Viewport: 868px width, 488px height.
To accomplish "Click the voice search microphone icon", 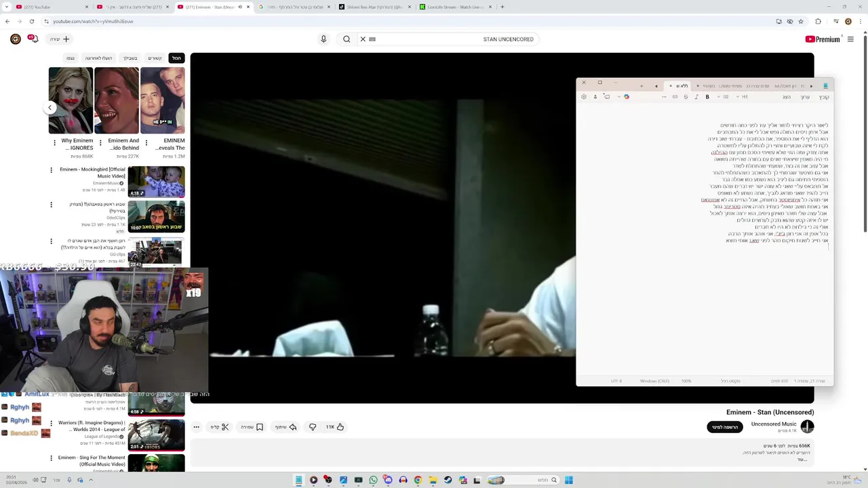I will coord(323,39).
